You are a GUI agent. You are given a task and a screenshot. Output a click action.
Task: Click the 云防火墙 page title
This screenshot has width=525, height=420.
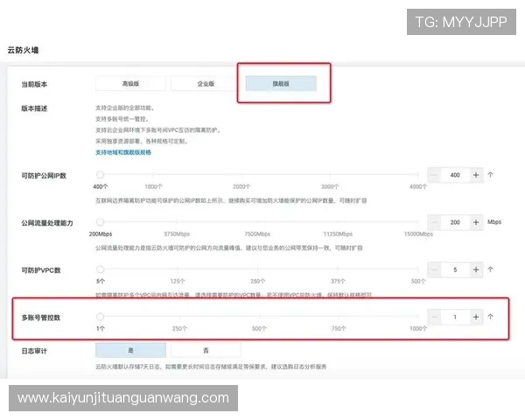point(23,50)
